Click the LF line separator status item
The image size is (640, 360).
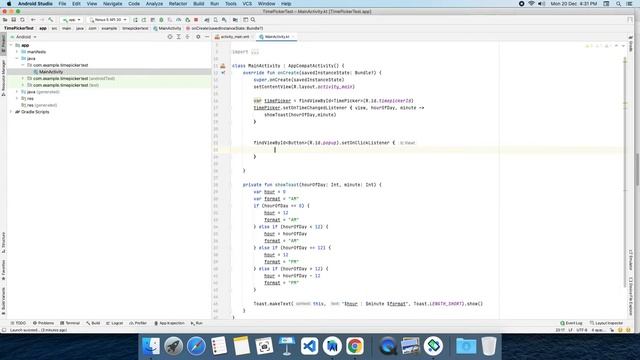(570, 330)
